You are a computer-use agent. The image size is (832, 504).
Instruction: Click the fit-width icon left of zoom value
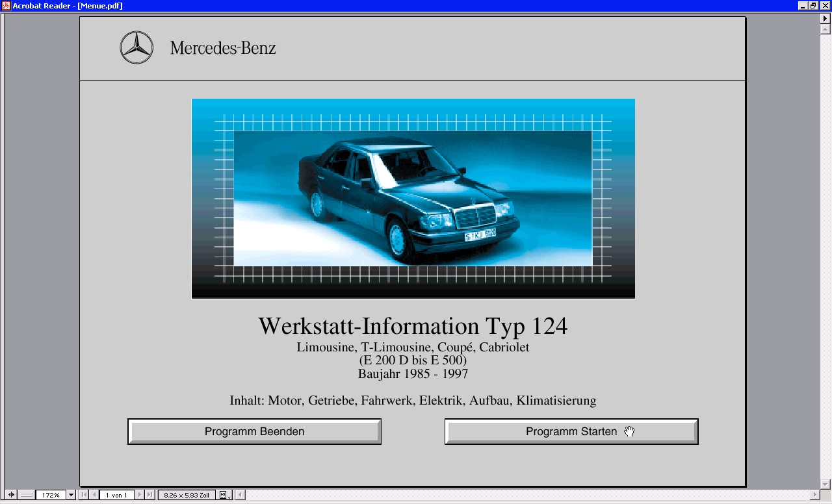click(x=27, y=495)
